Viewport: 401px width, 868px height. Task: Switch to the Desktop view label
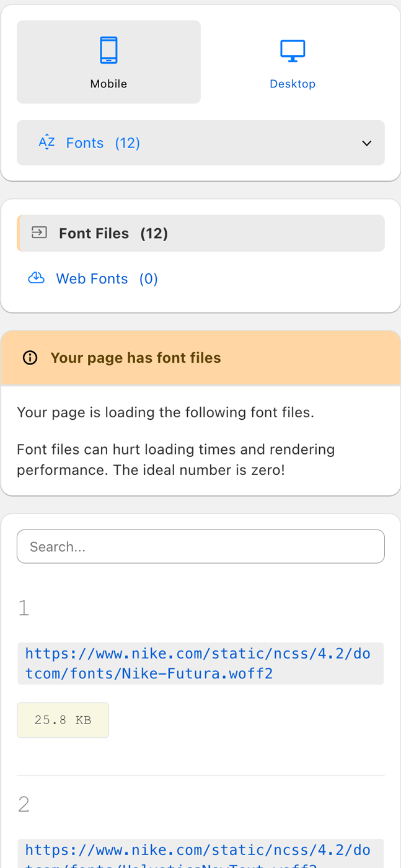click(x=293, y=84)
